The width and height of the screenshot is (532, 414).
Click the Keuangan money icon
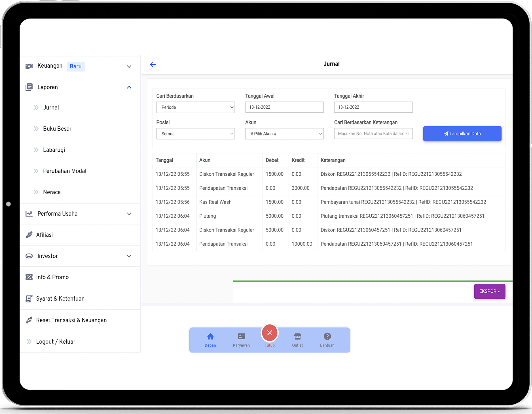pyautogui.click(x=29, y=66)
